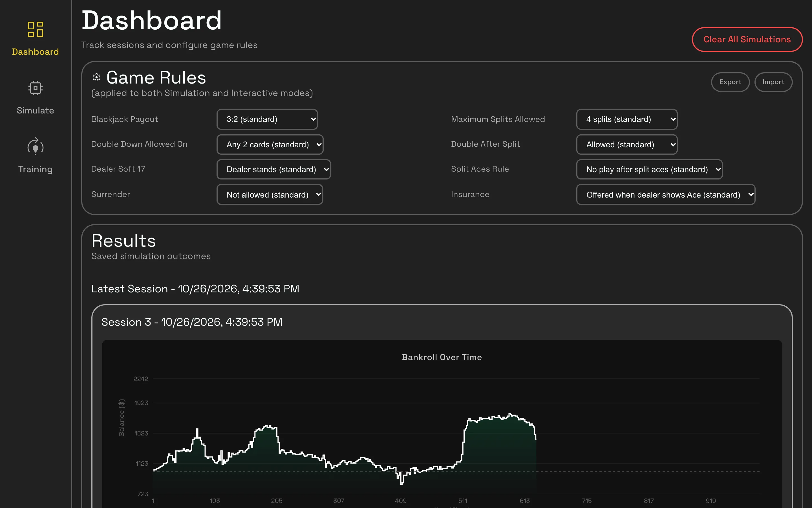Click the 103 x-axis tick label
The width and height of the screenshot is (812, 508).
point(215,501)
